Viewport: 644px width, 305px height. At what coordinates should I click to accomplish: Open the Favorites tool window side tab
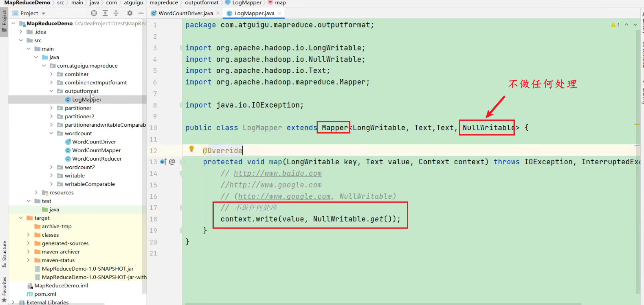(x=4, y=289)
